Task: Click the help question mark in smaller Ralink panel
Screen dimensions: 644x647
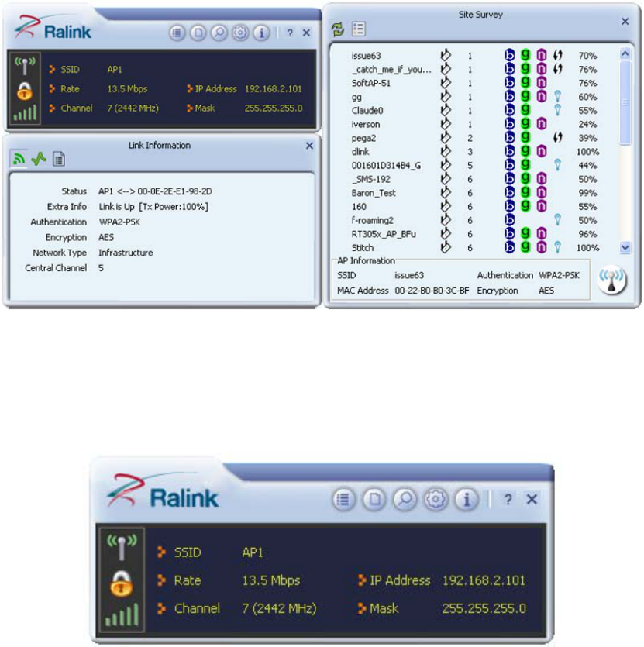Action: 290,33
